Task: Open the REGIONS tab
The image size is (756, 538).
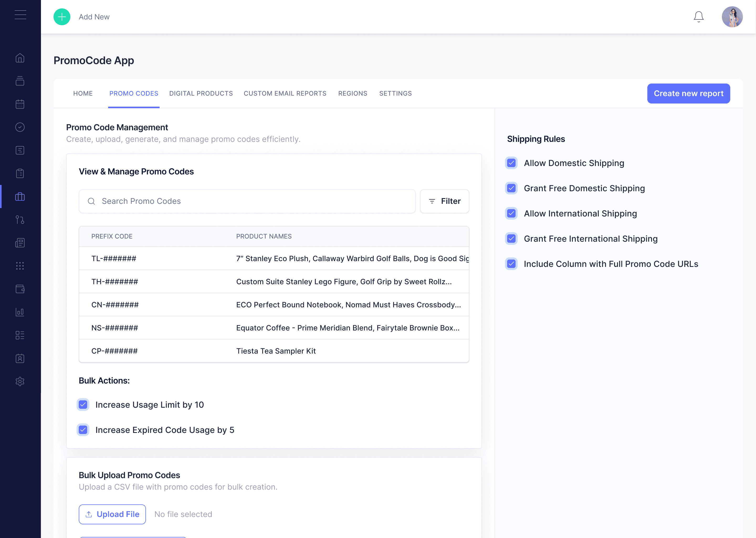Action: [x=353, y=94]
